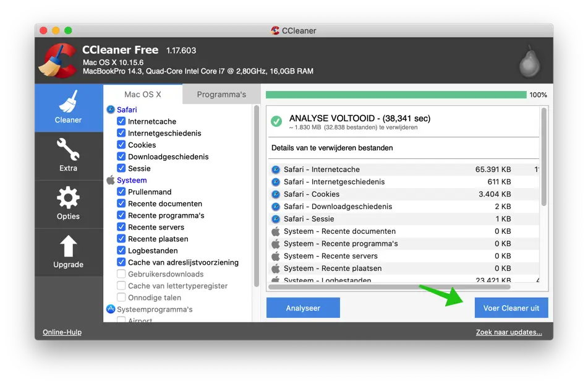Switch to the Mac OS X tab

tap(143, 94)
